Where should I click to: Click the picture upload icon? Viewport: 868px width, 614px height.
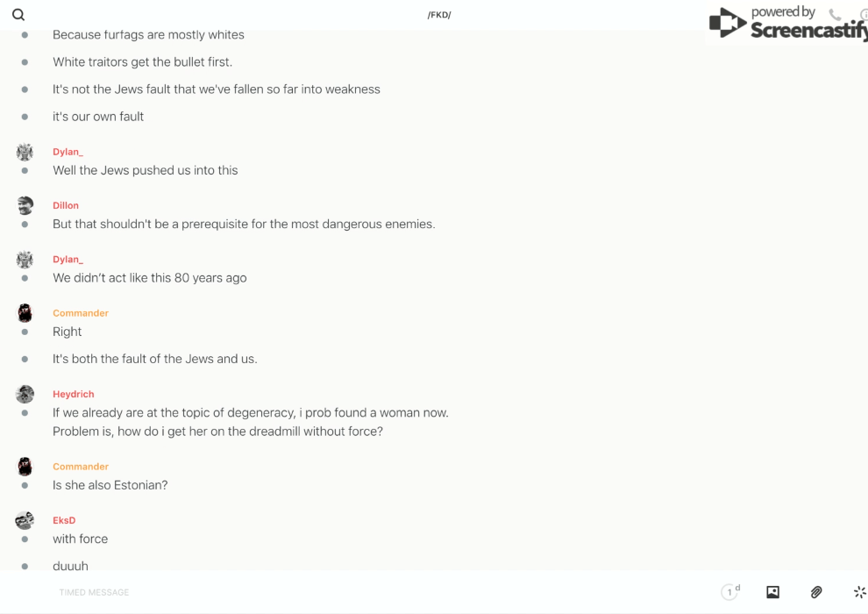coord(772,592)
